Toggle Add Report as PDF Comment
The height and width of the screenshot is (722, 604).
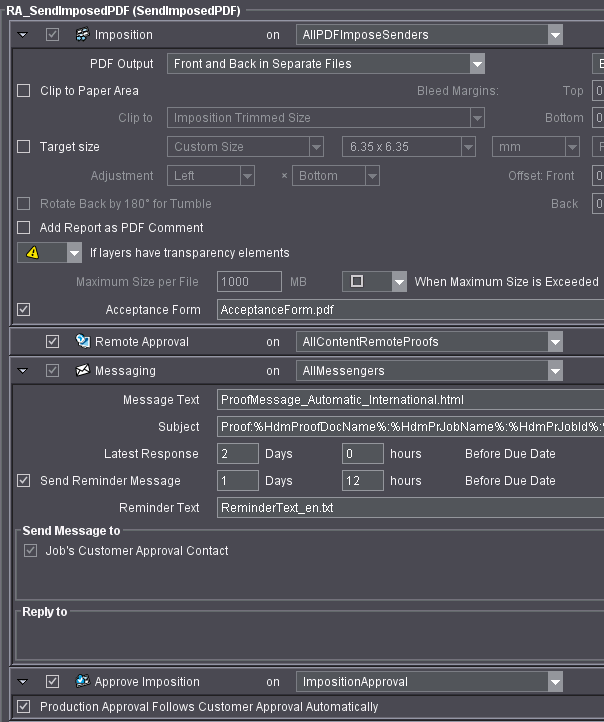pyautogui.click(x=24, y=228)
